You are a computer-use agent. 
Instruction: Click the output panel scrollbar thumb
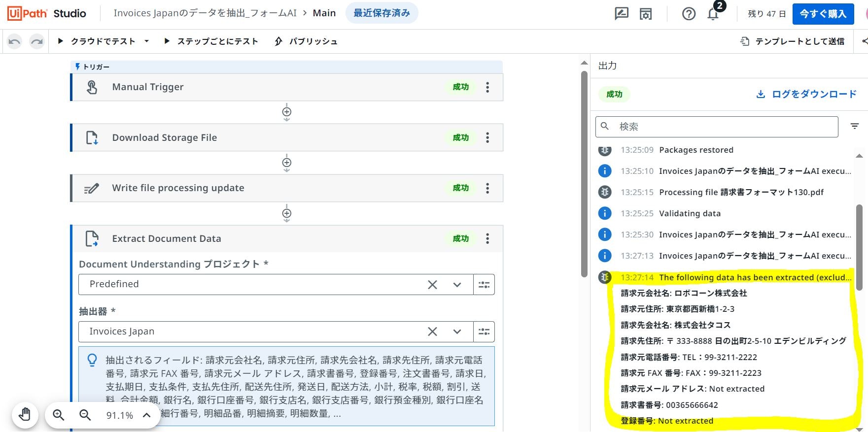coord(859,247)
